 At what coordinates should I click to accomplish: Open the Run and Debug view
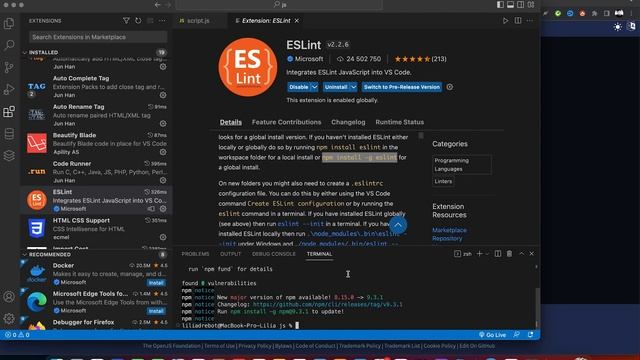(x=9, y=89)
